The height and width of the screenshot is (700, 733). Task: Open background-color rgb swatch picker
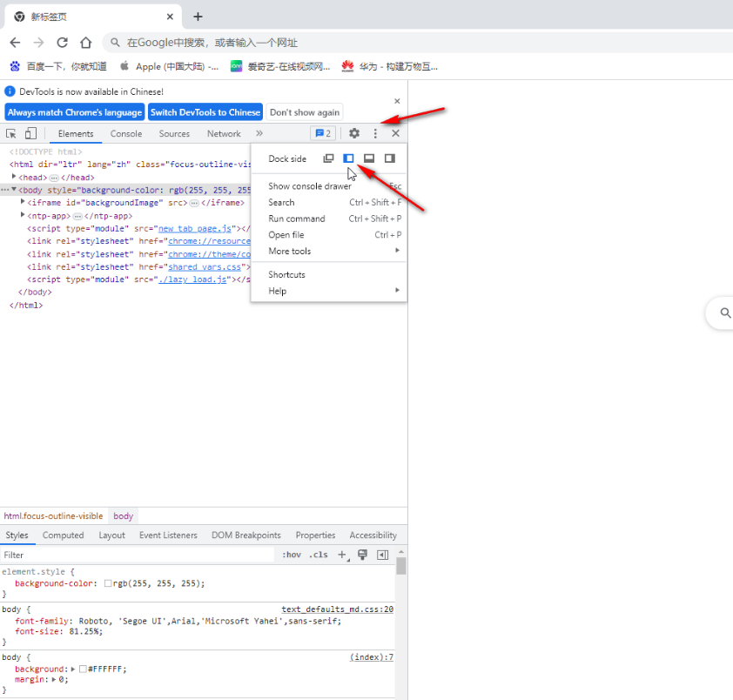coord(108,583)
